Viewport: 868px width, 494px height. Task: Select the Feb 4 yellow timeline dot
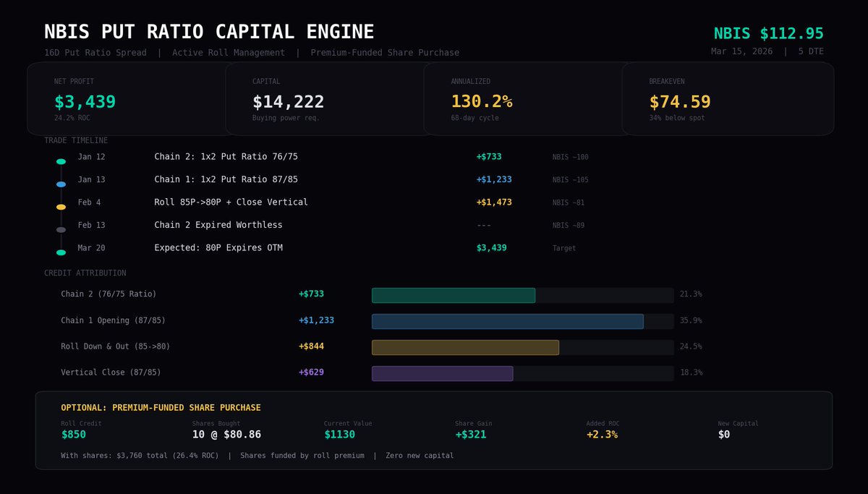pyautogui.click(x=61, y=207)
